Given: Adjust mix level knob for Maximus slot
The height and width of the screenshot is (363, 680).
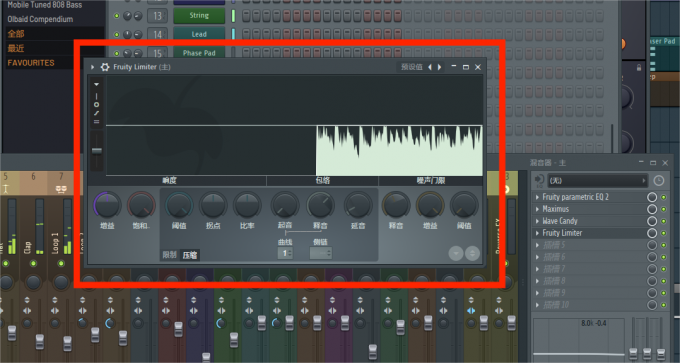Looking at the screenshot, I should point(652,209).
